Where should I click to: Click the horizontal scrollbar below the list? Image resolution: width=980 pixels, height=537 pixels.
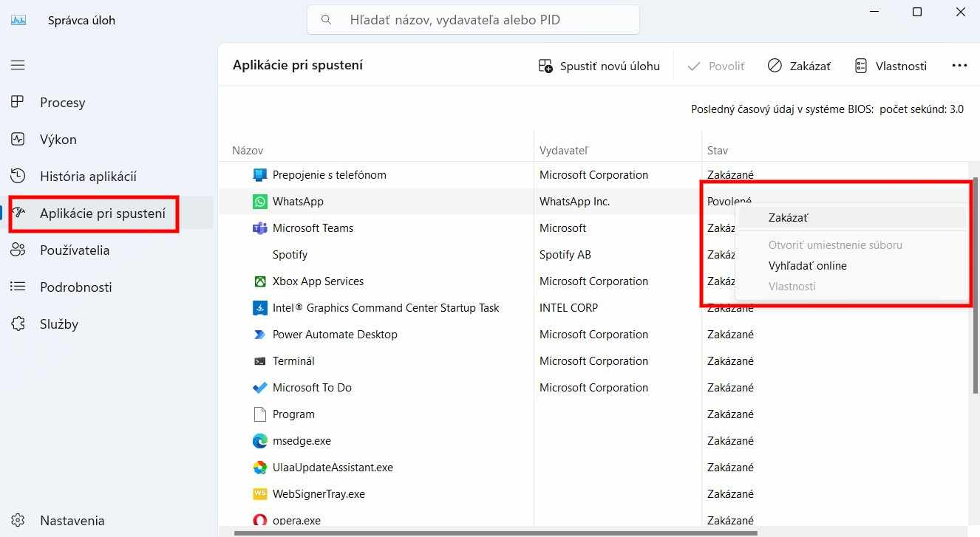pyautogui.click(x=495, y=533)
